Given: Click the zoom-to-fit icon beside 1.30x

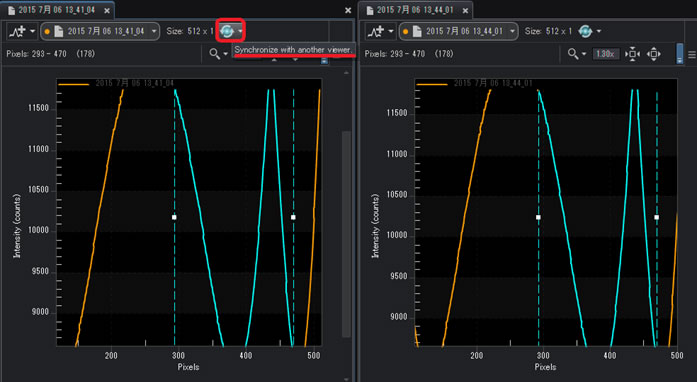Looking at the screenshot, I should (x=632, y=54).
